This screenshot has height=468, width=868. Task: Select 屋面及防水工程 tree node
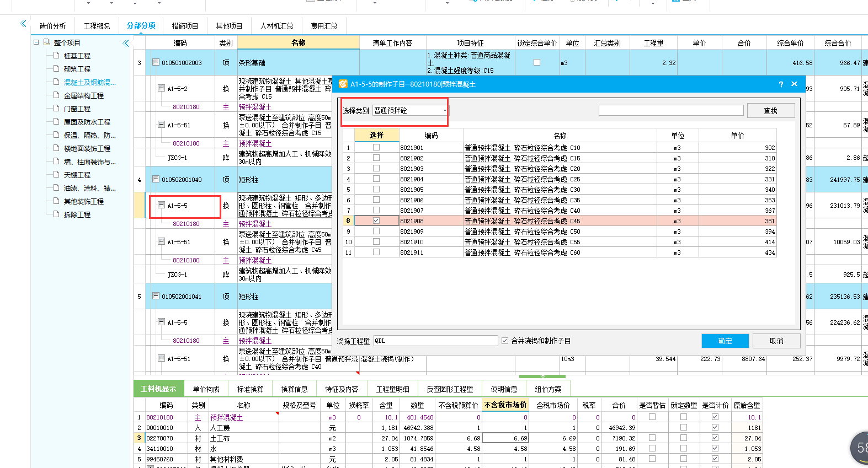pyautogui.click(x=87, y=122)
